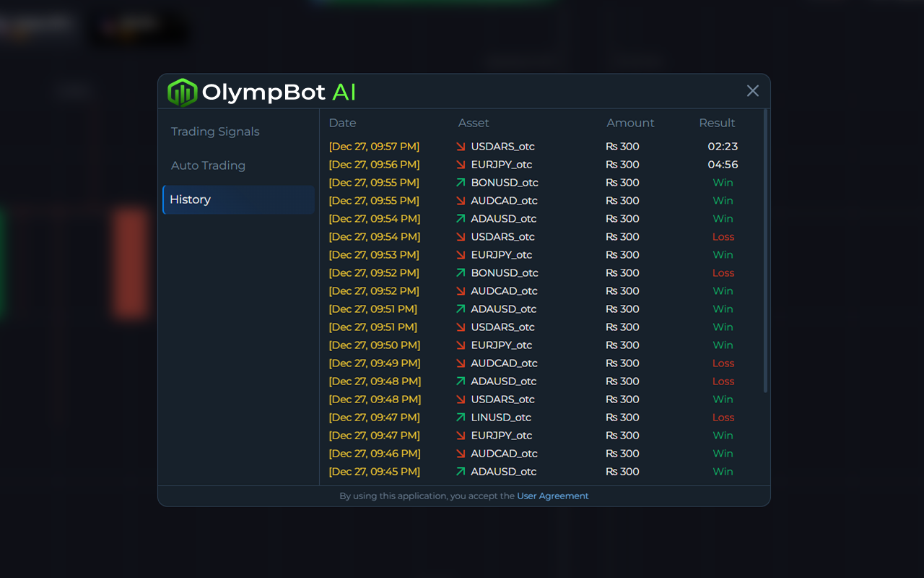Screen dimensions: 924x578
Task: Click down arrow icon for 09:48 PM USDARS_otc
Action: pyautogui.click(x=461, y=400)
